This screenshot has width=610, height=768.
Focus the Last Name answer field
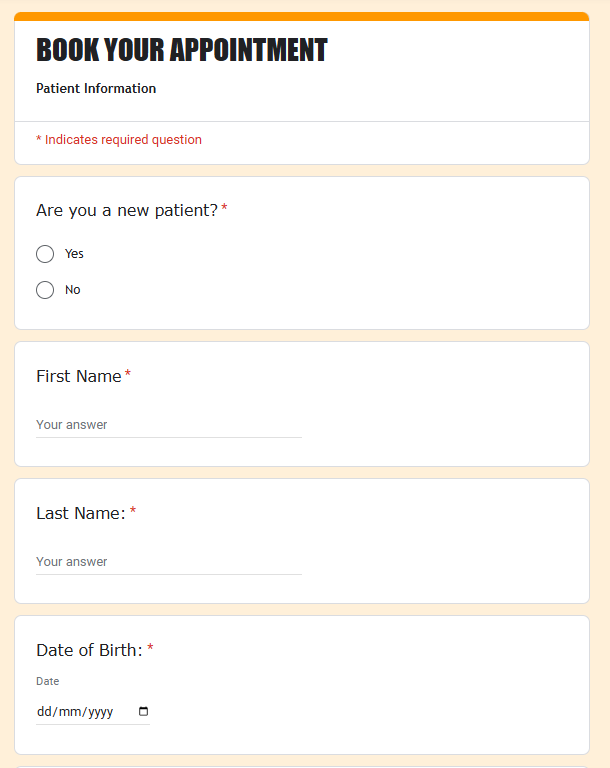coord(168,562)
